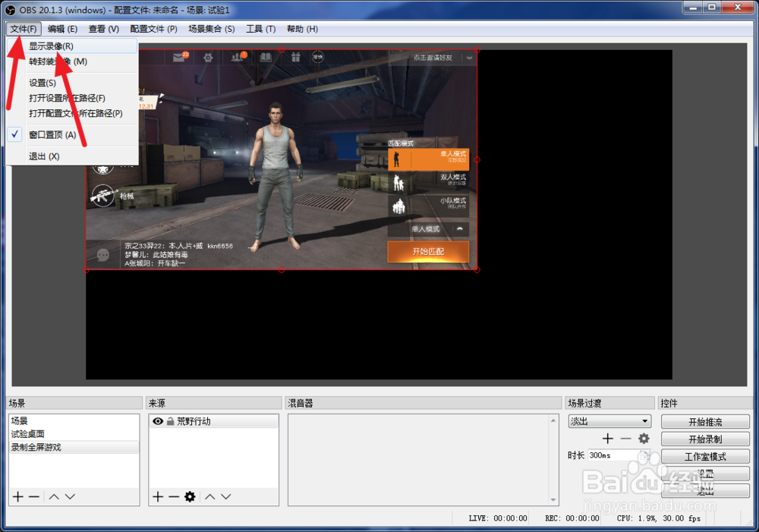Click the gift box icon in preview
Screen dimensions: 759x532
point(295,57)
